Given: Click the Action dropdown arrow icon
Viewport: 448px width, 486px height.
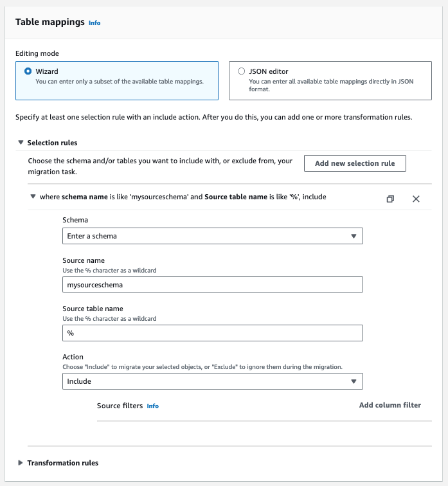Looking at the screenshot, I should pyautogui.click(x=354, y=381).
